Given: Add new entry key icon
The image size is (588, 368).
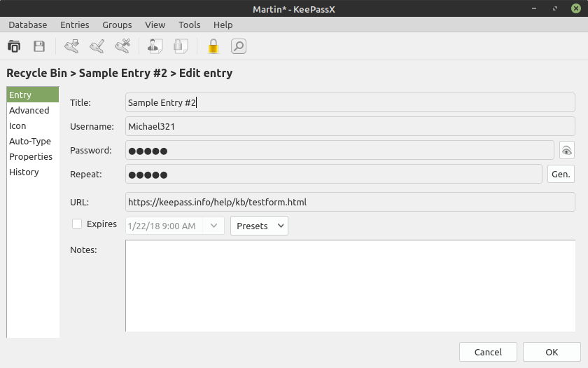Looking at the screenshot, I should pyautogui.click(x=71, y=46).
